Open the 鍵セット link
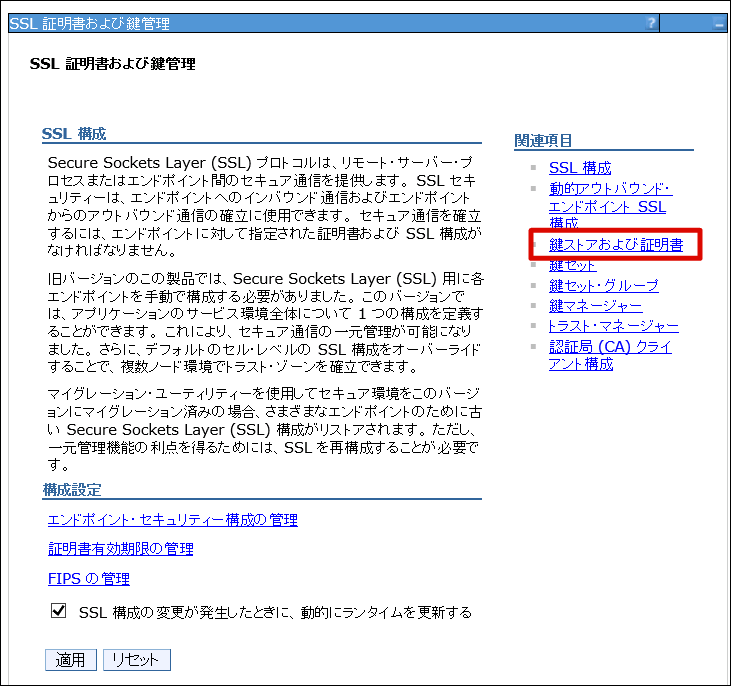This screenshot has width=731, height=686. (x=572, y=265)
